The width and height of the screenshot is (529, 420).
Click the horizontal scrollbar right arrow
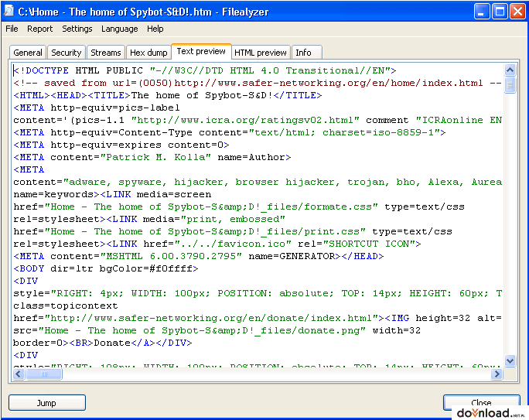(497, 374)
